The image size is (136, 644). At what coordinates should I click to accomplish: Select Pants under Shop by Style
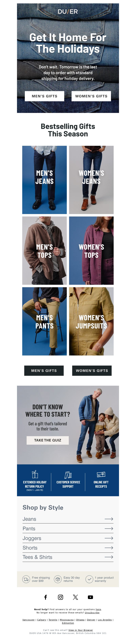(x=68, y=529)
